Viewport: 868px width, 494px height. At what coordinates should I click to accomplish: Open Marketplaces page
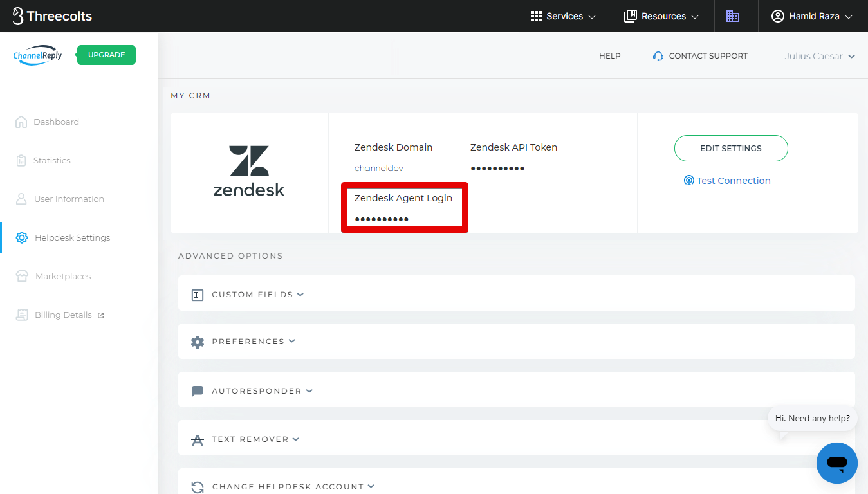tap(63, 276)
